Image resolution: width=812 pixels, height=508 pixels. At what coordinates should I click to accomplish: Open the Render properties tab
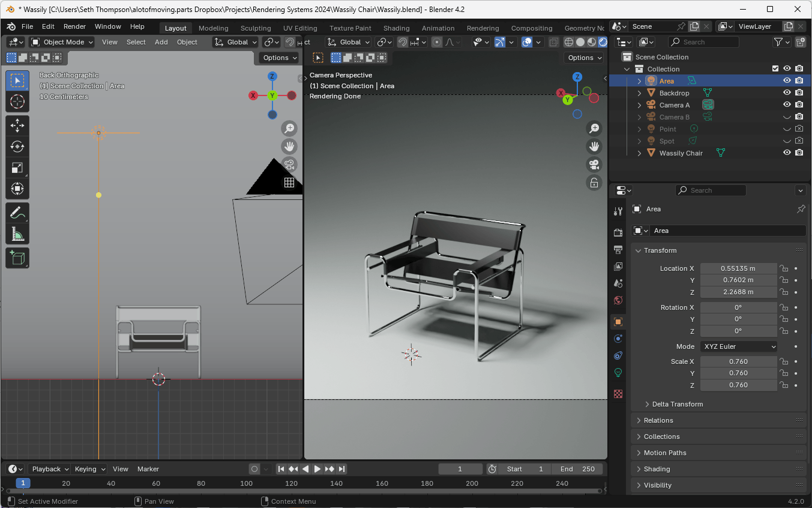(618, 232)
